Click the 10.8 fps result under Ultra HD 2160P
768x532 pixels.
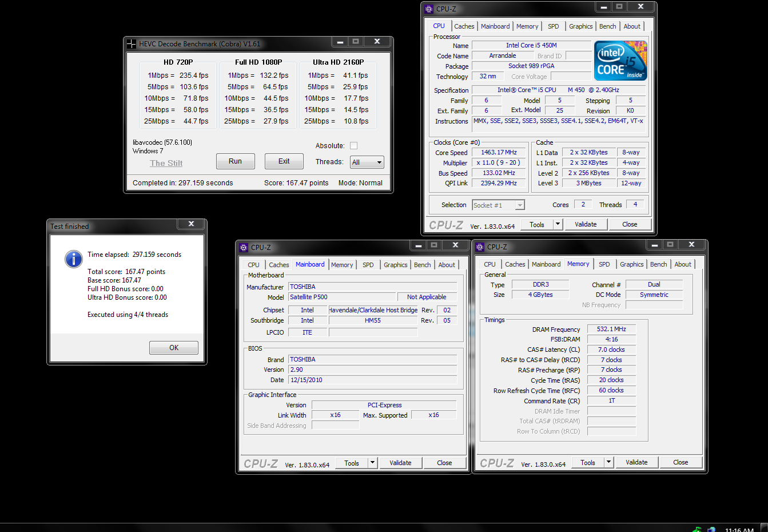coord(356,121)
